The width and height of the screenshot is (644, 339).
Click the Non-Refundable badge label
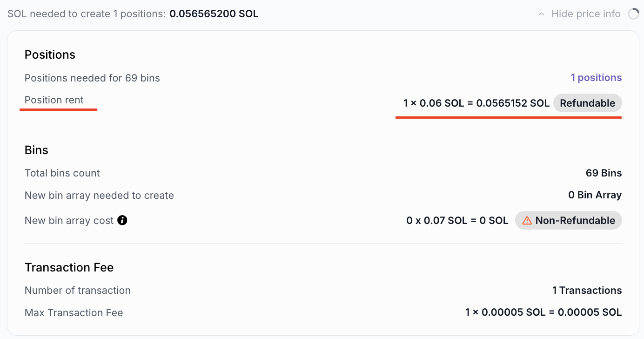575,221
